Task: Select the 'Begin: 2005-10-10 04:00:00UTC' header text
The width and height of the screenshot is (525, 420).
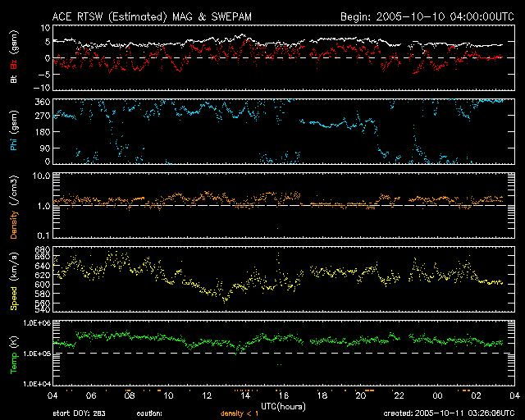Action: point(427,16)
